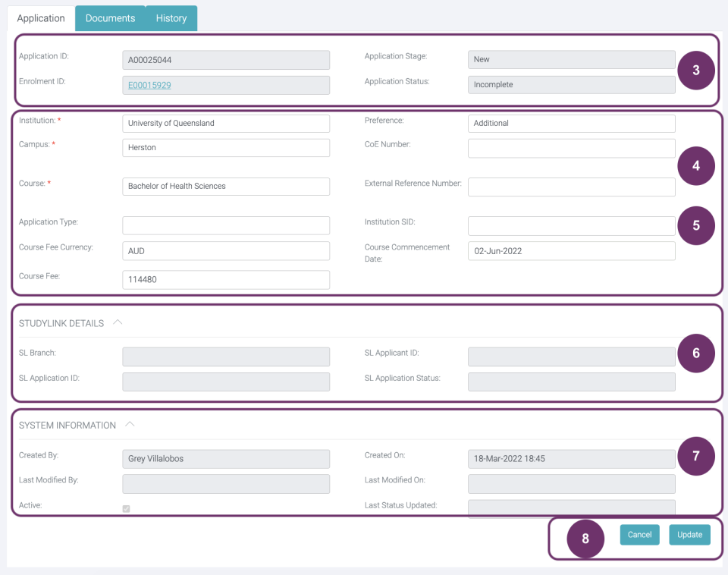Open the History tab
The image size is (728, 575).
coord(171,17)
